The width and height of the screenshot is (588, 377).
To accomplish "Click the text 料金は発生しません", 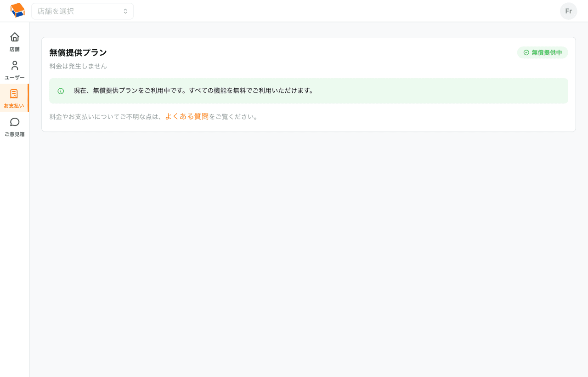I will pyautogui.click(x=78, y=66).
